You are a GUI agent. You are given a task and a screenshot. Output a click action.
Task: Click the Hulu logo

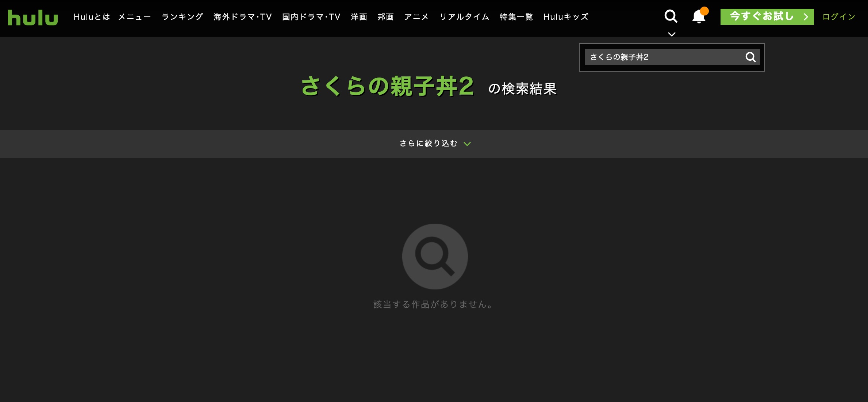33,17
